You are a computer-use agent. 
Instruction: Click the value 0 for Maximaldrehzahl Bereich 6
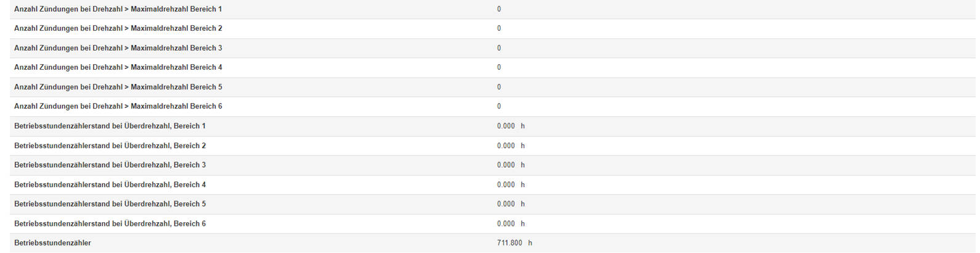tap(499, 106)
